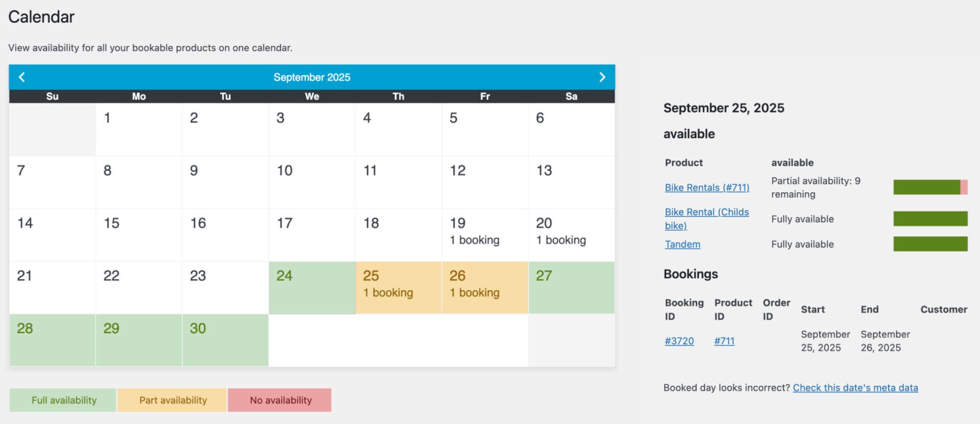Screen dimensions: 980x424
Task: Click the Booking ID column header
Action: click(x=684, y=309)
